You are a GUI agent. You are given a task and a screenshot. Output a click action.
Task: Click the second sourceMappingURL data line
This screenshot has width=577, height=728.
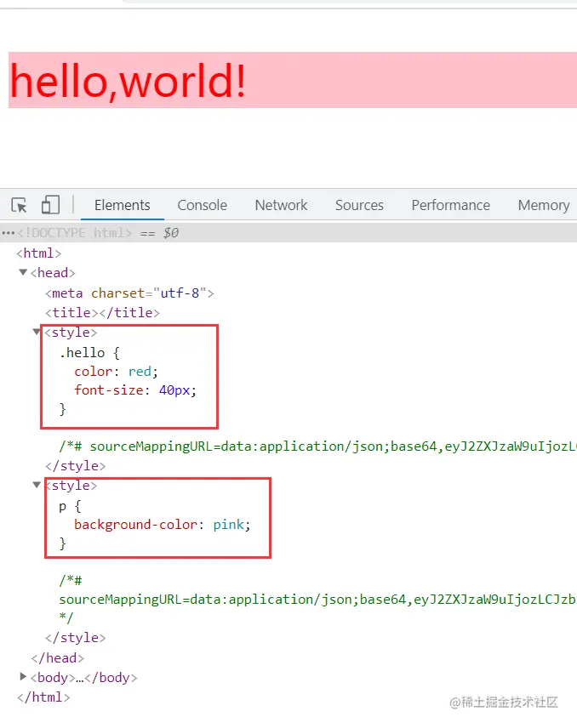(317, 600)
